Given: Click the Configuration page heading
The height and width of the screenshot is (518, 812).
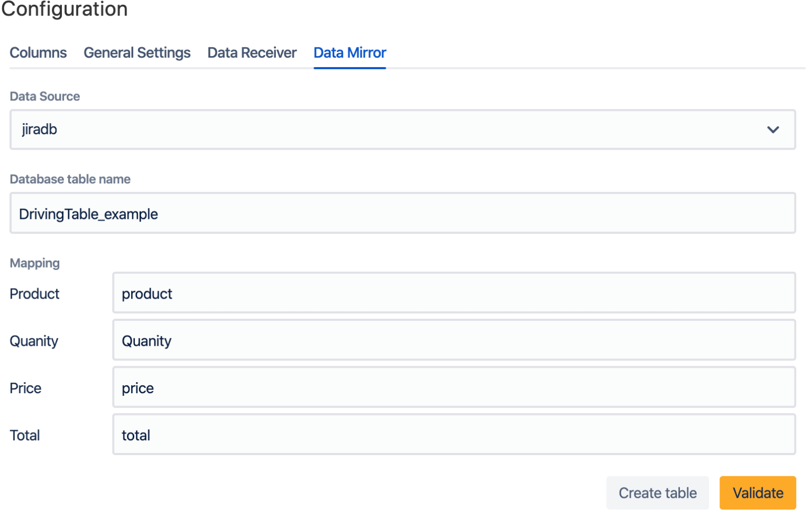Looking at the screenshot, I should tap(64, 9).
